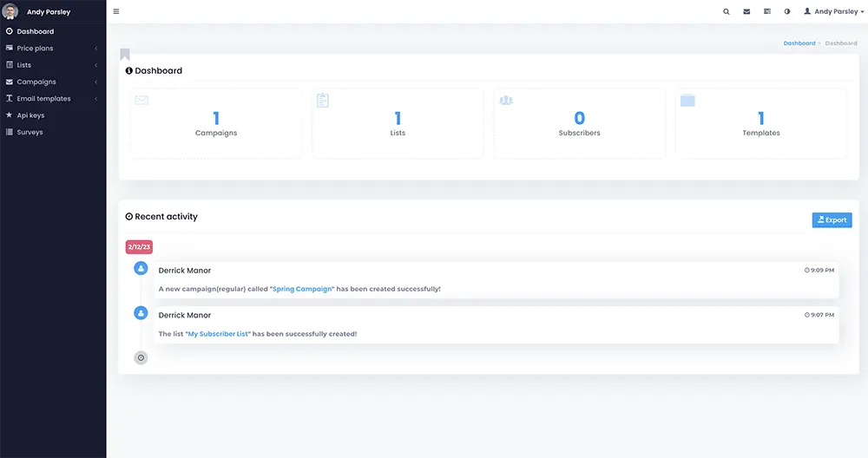This screenshot has height=458, width=868.
Task: Expand the Email templates chevron arrow
Action: [95, 99]
